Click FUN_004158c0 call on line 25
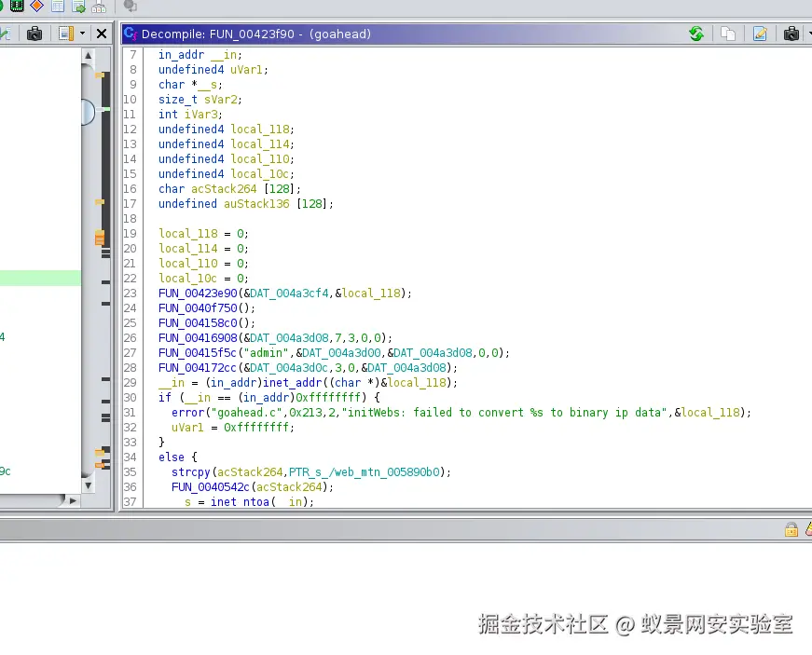The width and height of the screenshot is (812, 655). click(x=198, y=323)
